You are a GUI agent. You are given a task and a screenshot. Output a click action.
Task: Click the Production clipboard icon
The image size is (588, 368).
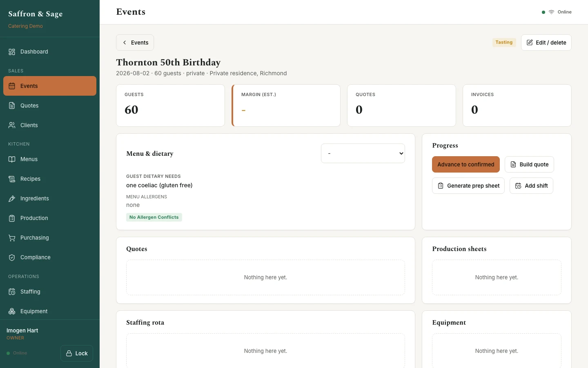(12, 218)
